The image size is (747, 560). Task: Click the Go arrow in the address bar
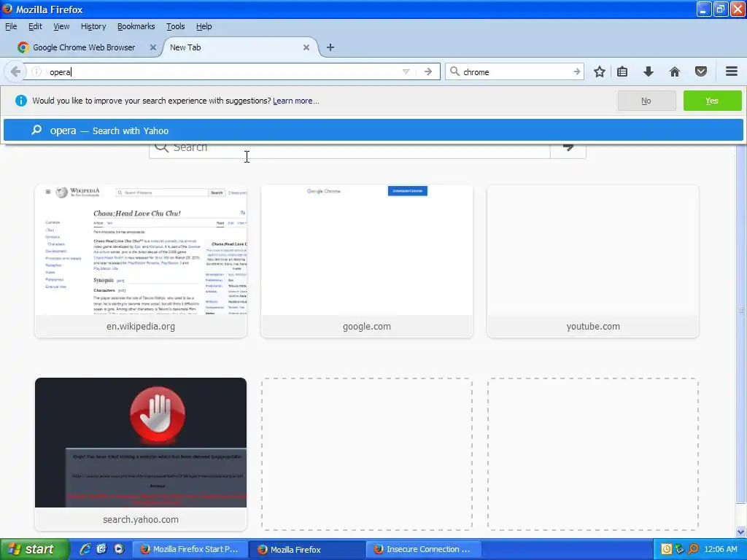click(x=427, y=72)
